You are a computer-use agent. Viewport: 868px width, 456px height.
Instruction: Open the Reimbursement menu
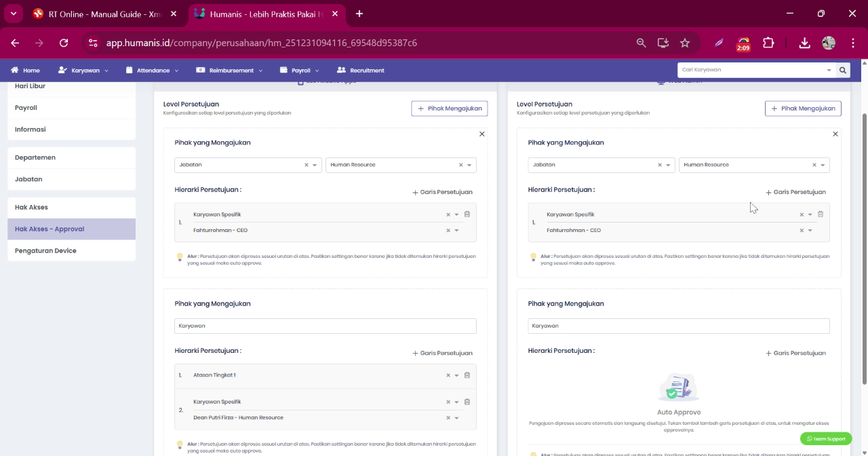pos(229,70)
